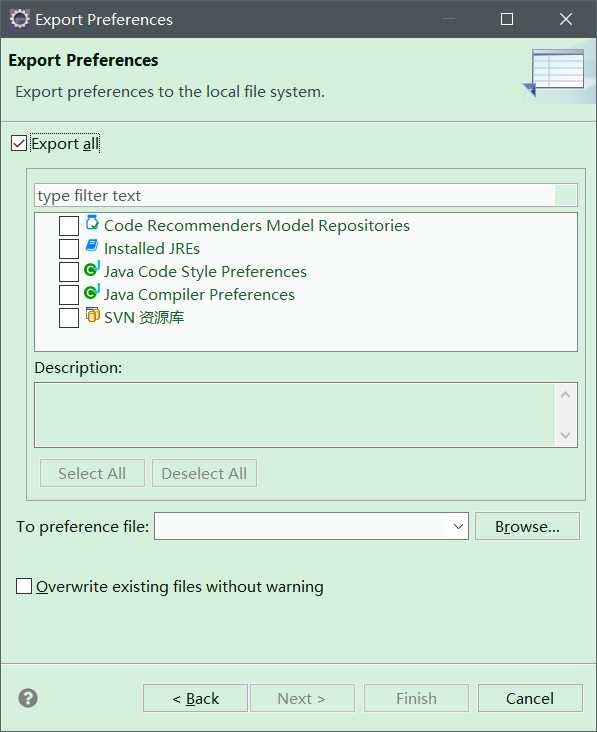The height and width of the screenshot is (732, 597).
Task: Go to previous page with Back button
Action: click(195, 698)
